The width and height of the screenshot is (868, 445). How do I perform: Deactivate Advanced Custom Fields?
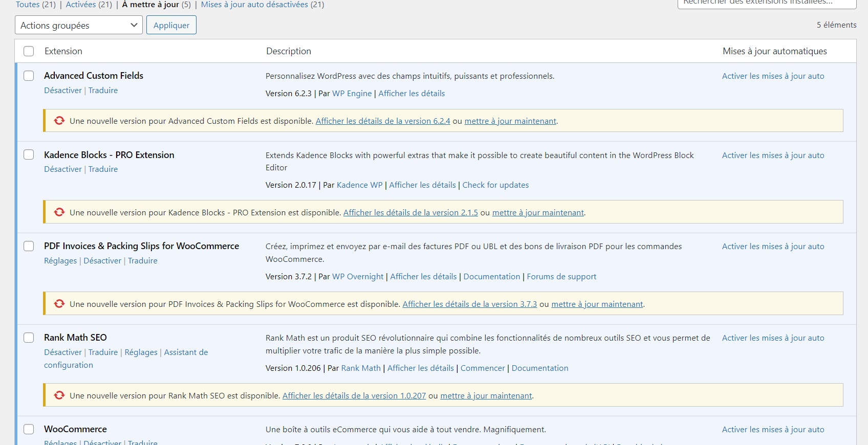click(x=63, y=90)
